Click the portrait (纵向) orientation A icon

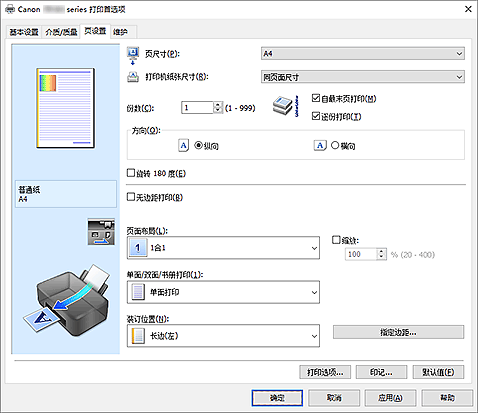pos(183,146)
